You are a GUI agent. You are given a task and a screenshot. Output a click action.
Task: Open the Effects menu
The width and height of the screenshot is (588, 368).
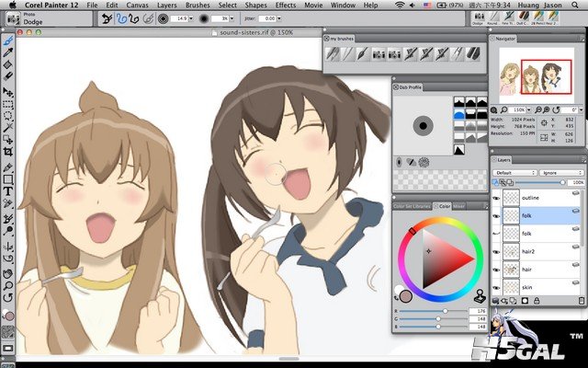coord(286,6)
